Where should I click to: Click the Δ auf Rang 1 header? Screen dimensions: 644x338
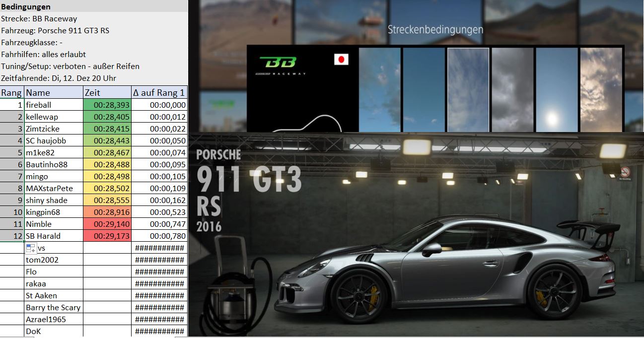point(159,92)
